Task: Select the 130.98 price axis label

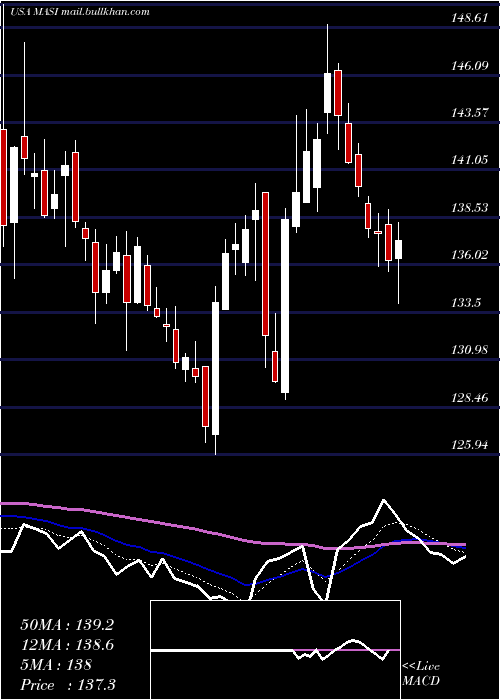Action: 470,350
